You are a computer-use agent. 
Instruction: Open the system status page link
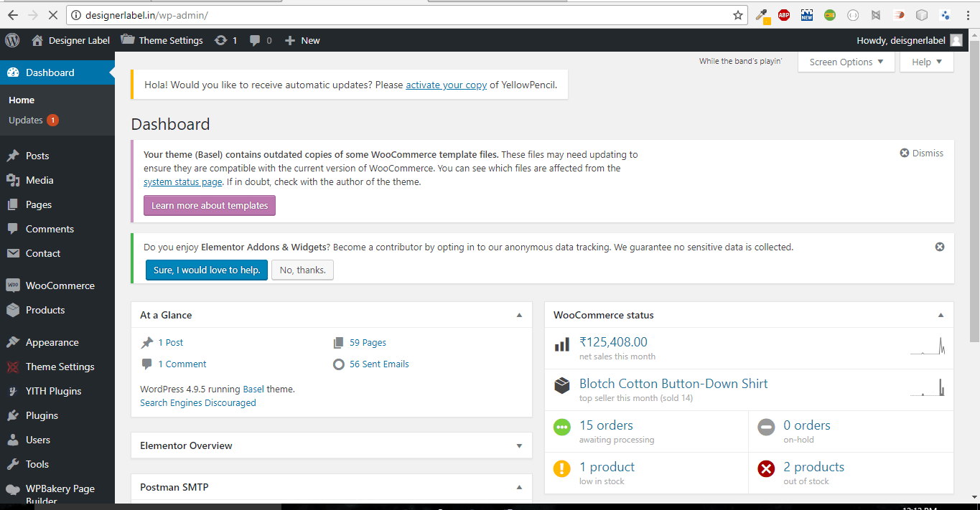click(x=183, y=182)
